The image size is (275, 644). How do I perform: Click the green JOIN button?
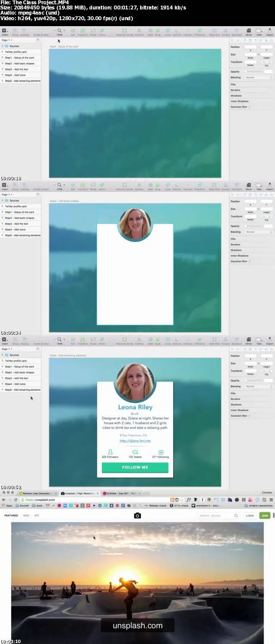click(265, 515)
